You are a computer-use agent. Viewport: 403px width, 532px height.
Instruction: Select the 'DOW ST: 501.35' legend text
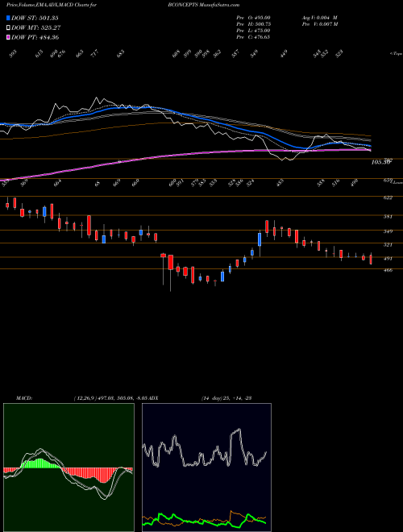pyautogui.click(x=35, y=18)
